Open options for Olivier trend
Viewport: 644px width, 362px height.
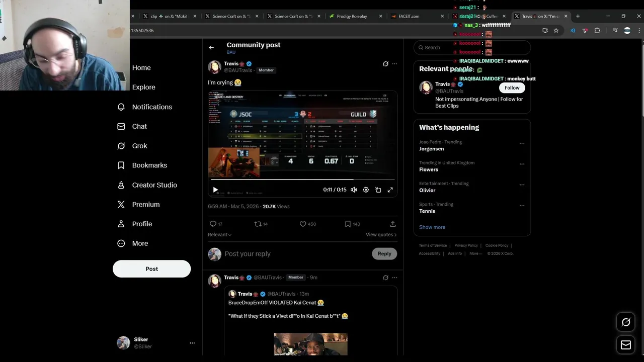pyautogui.click(x=522, y=185)
